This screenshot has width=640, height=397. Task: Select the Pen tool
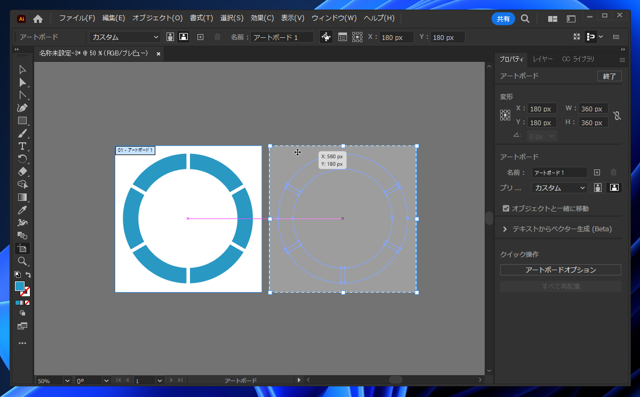click(x=22, y=108)
